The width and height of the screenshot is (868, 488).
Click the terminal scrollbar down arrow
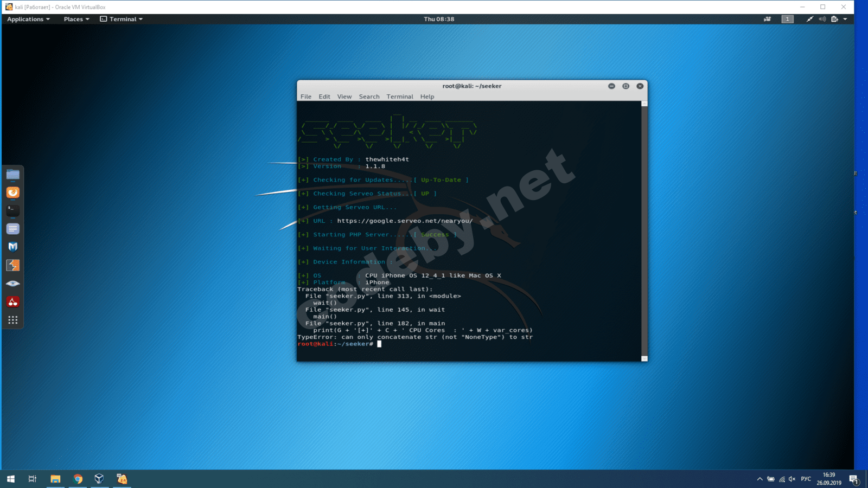coord(644,358)
